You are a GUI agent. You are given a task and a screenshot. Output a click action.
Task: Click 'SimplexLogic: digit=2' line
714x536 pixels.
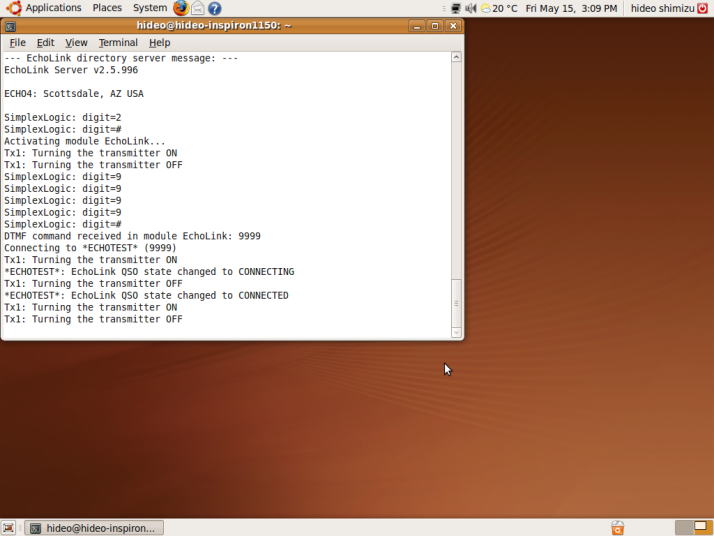[63, 117]
